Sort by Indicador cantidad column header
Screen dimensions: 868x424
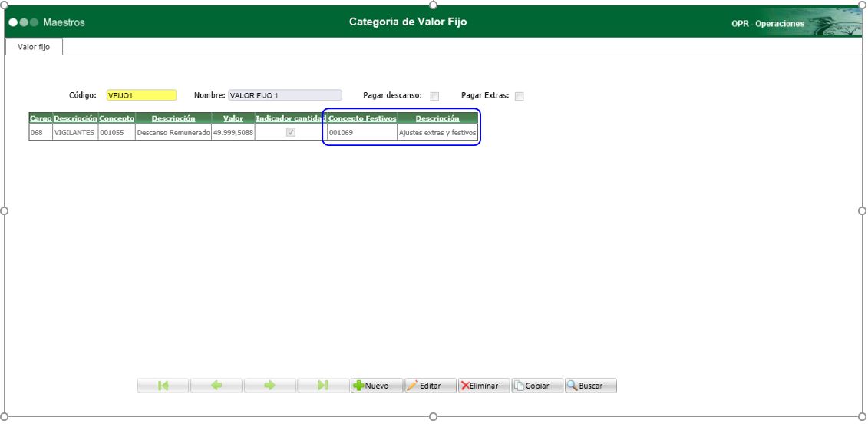291,118
